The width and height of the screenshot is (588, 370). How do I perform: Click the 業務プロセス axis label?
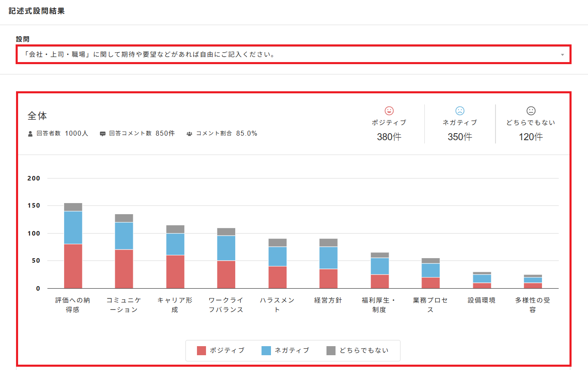[430, 305]
